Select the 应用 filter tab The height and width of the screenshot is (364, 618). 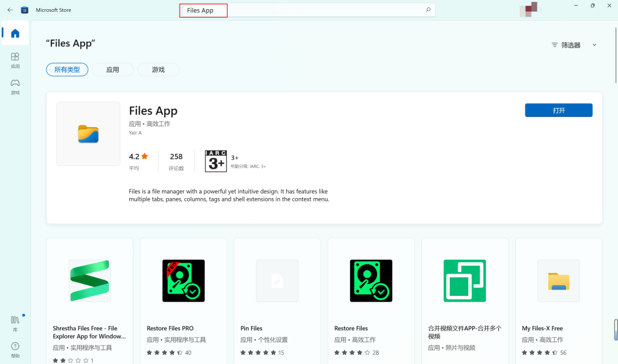click(x=113, y=69)
